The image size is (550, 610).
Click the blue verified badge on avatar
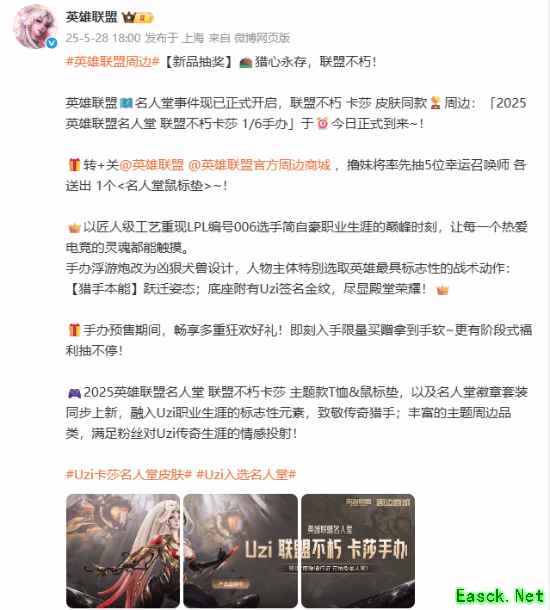point(51,43)
